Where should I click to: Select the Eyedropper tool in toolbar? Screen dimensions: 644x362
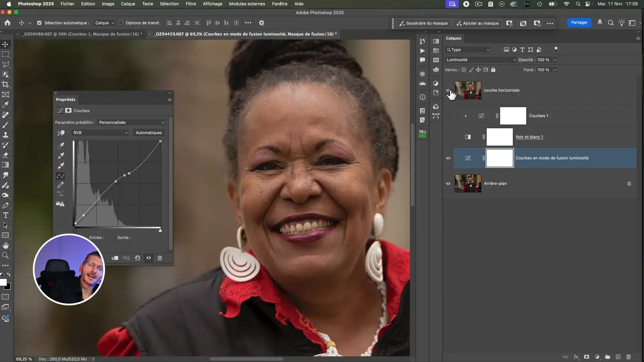[x=5, y=105]
